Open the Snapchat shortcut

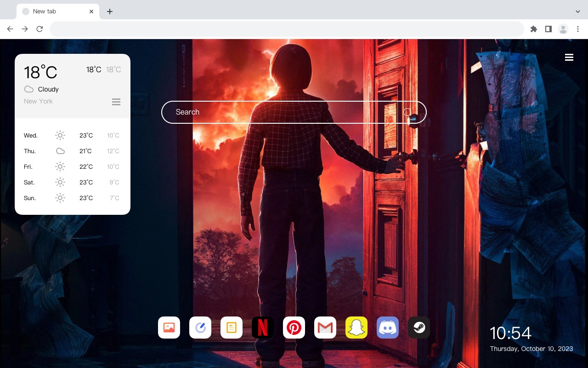356,328
